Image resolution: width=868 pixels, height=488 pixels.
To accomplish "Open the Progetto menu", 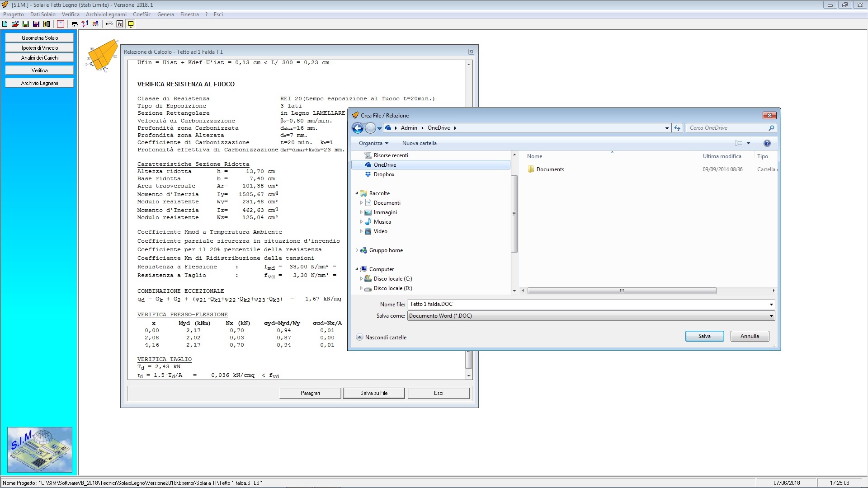I will click(x=14, y=14).
